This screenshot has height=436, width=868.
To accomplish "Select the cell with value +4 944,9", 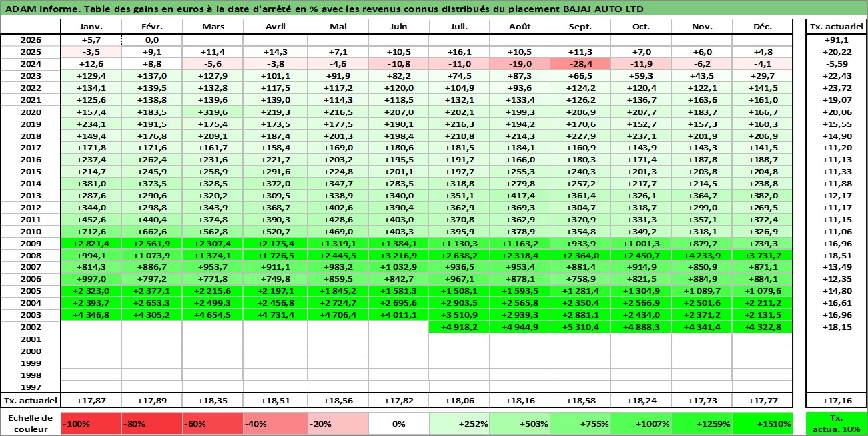I will pos(520,327).
